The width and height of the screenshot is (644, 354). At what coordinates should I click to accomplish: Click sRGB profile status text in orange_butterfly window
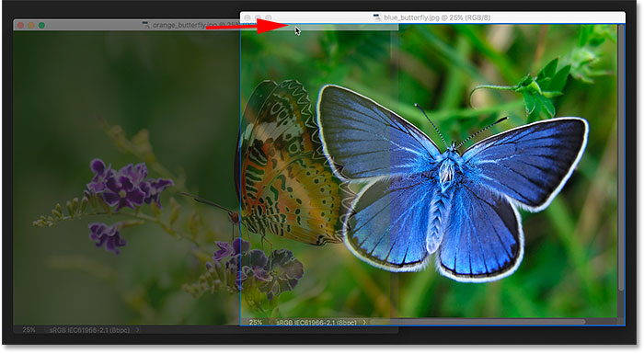tap(89, 330)
